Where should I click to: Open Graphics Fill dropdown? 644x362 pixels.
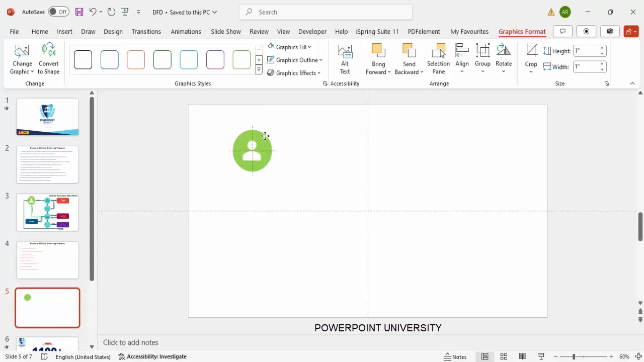click(289, 47)
